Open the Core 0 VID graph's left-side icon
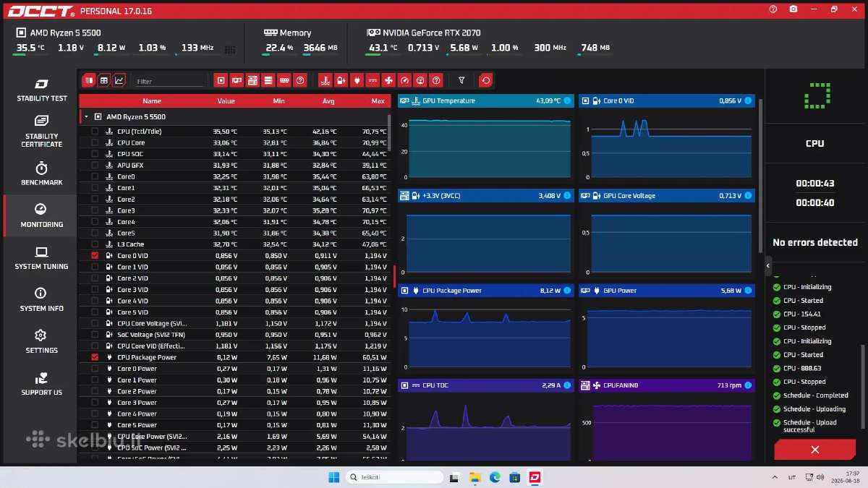This screenshot has height=488, width=868. pos(585,100)
